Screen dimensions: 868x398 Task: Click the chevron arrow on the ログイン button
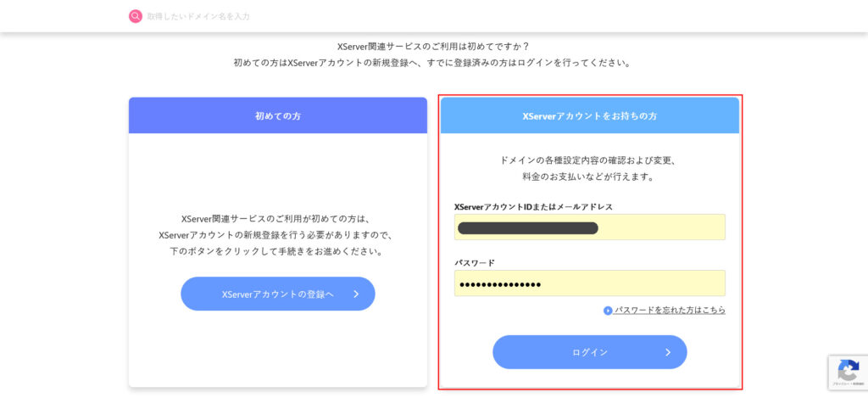point(668,352)
